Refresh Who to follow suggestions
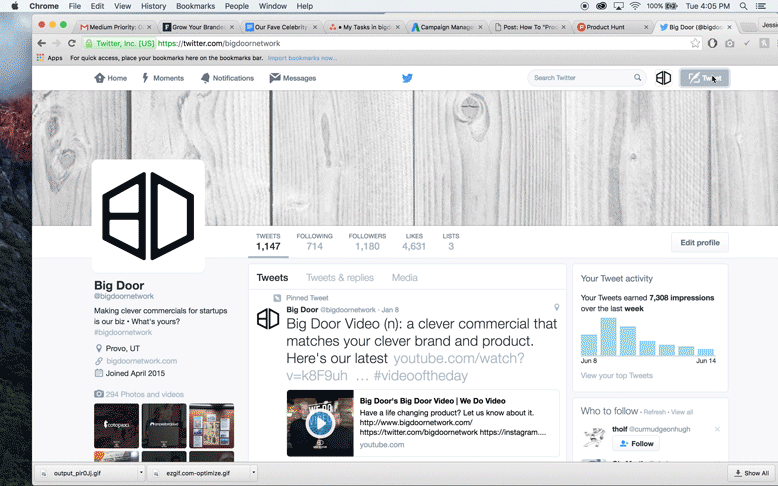The image size is (778, 486). click(x=654, y=412)
